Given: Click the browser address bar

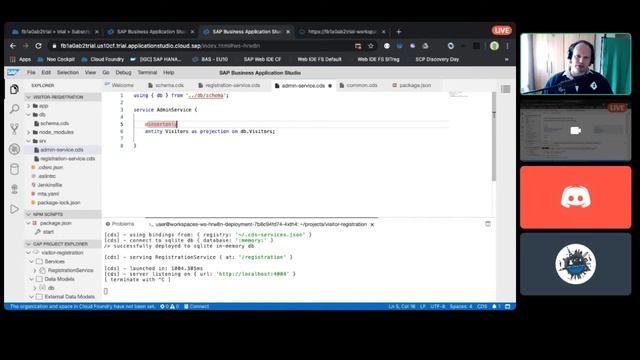Looking at the screenshot, I should (x=200, y=46).
